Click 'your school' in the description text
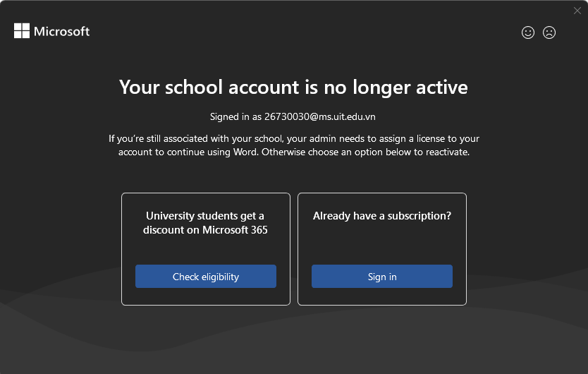 tap(257, 138)
